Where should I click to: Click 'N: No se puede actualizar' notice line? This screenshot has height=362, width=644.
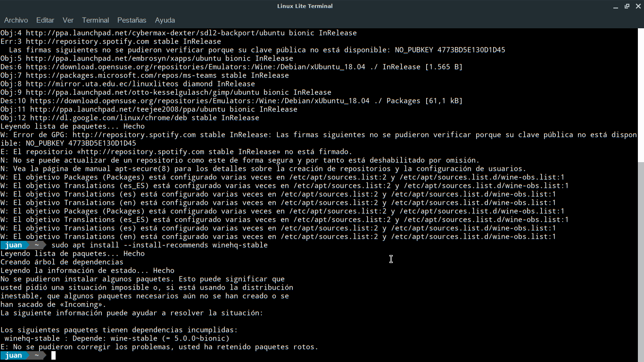pos(240,160)
